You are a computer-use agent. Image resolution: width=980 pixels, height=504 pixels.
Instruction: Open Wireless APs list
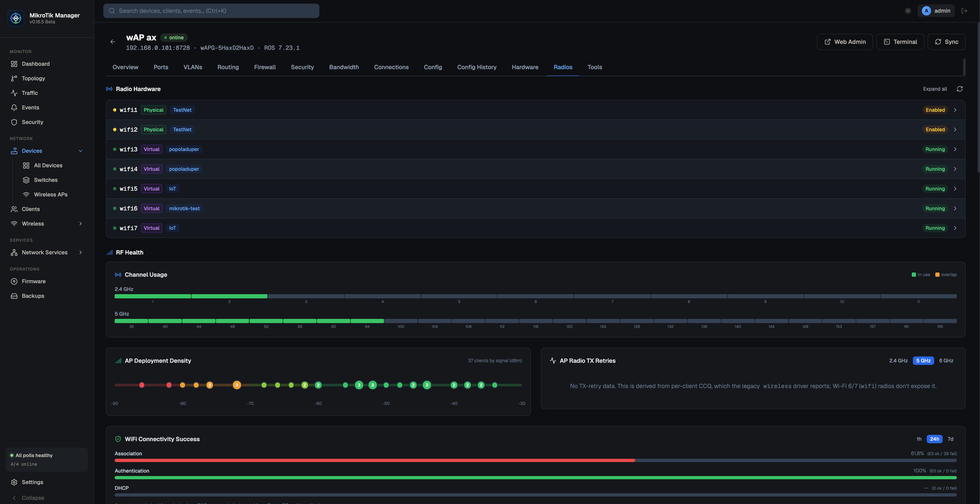pyautogui.click(x=51, y=195)
